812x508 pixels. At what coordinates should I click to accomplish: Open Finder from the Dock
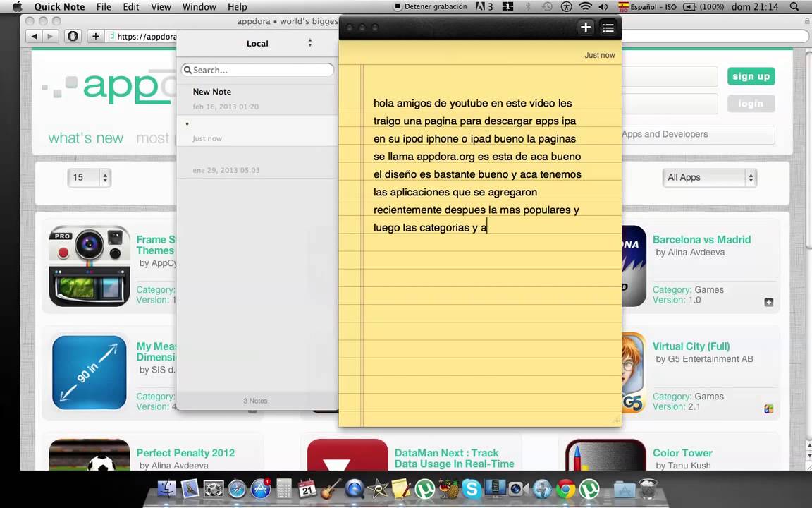167,489
